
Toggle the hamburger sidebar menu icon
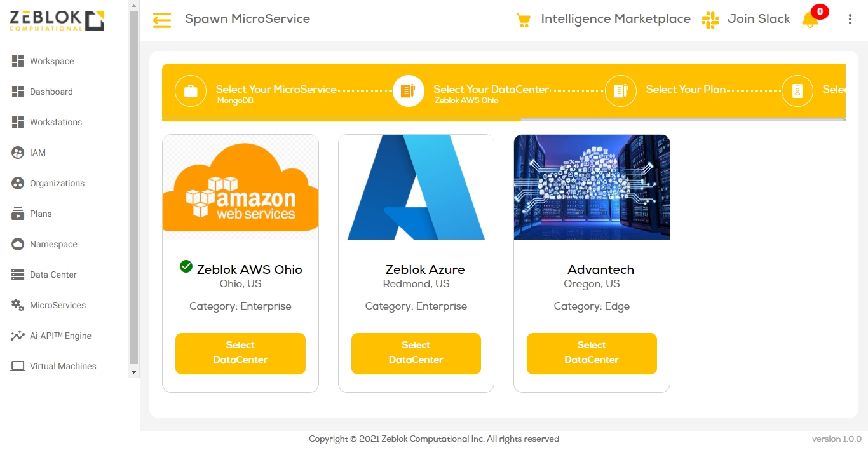click(x=162, y=20)
